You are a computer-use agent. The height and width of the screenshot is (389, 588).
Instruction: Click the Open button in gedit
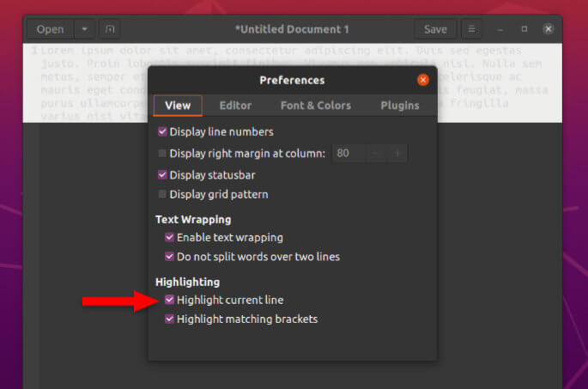coord(51,29)
